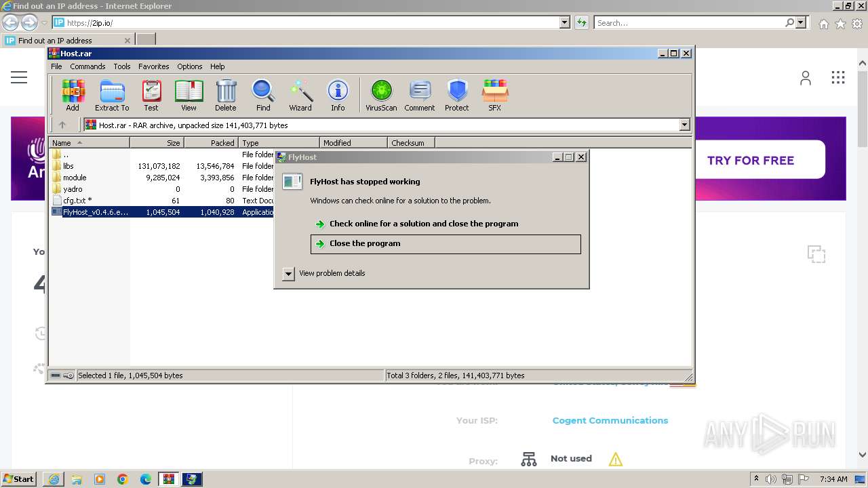This screenshot has height=488, width=868.
Task: Open IE Home page icon
Action: pos(823,24)
